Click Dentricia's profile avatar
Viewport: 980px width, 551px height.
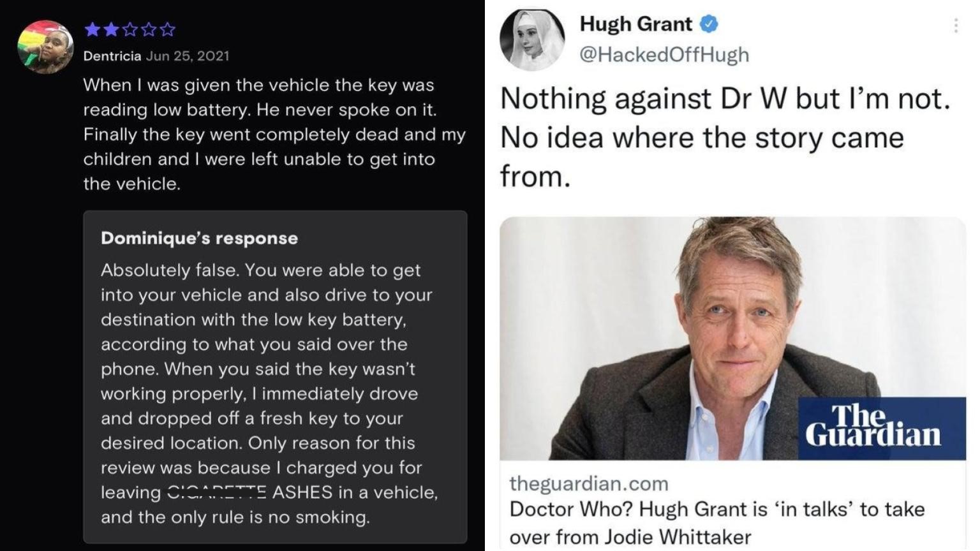click(x=45, y=47)
